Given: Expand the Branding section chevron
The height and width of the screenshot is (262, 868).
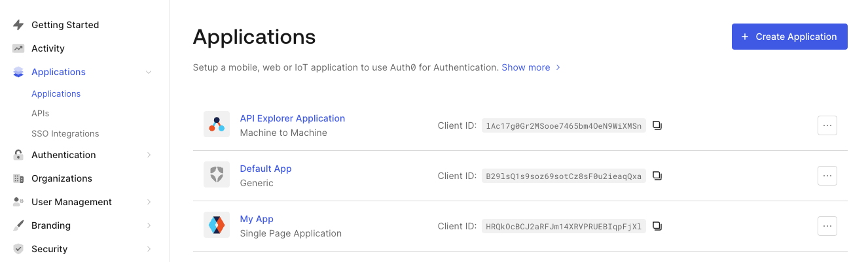Looking at the screenshot, I should 149,225.
